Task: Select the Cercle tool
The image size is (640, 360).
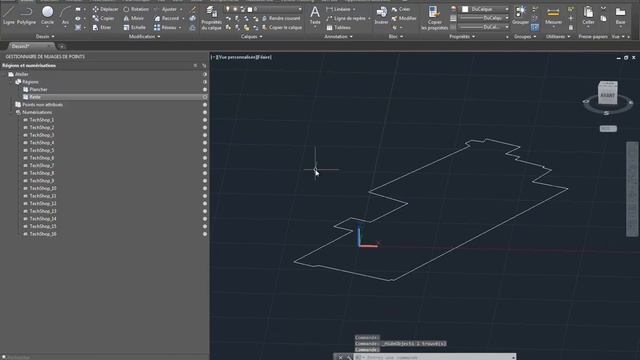Action: pyautogui.click(x=47, y=16)
